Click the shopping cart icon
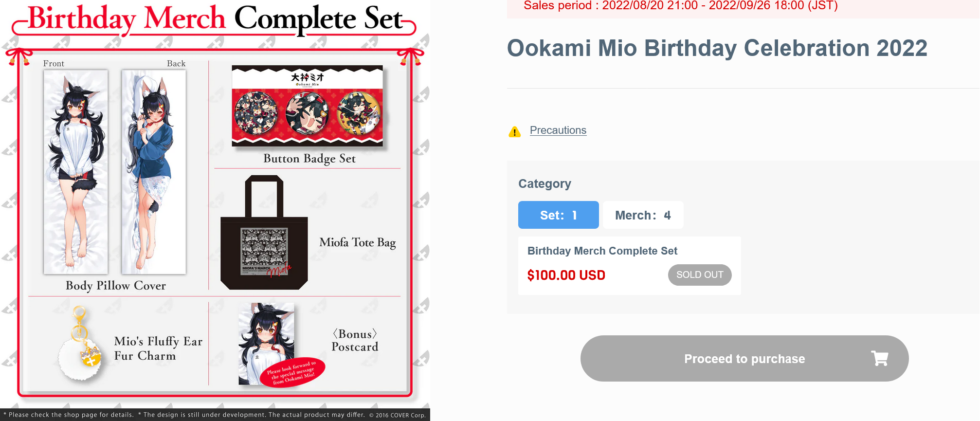The height and width of the screenshot is (421, 980). [879, 359]
